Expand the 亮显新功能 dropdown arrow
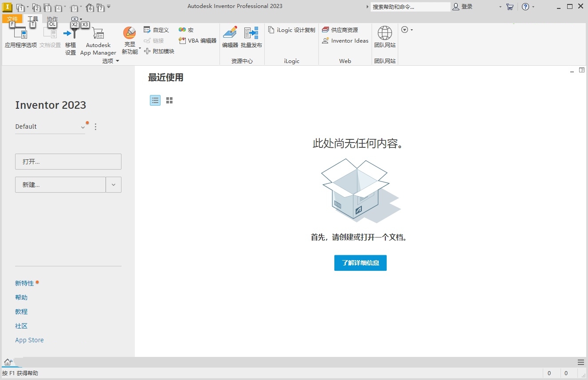588x380 pixels. [140, 48]
